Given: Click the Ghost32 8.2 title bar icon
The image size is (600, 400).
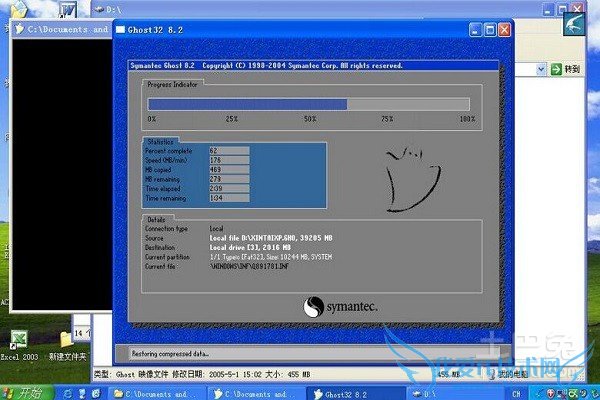Looking at the screenshot, I should (x=121, y=30).
